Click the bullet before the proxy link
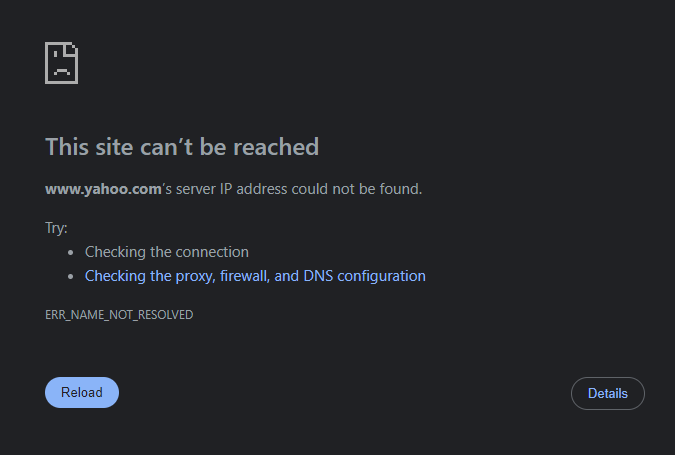Screen dimensions: 675x455 click(70, 276)
